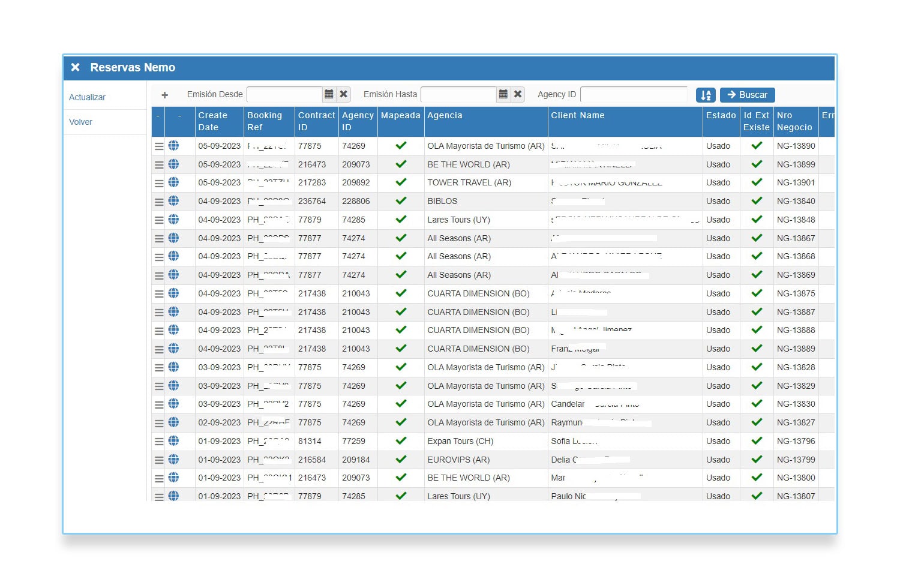This screenshot has width=900, height=588.
Task: Clear the Emisión Desde date field
Action: [344, 94]
